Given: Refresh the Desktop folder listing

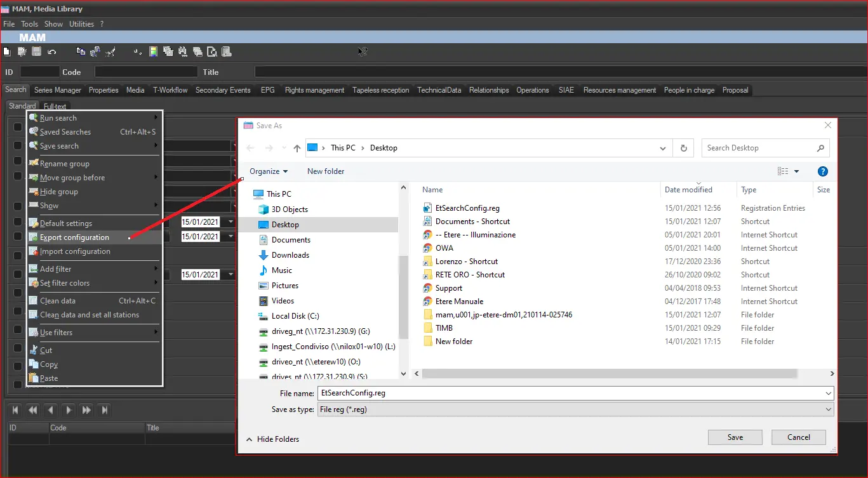Looking at the screenshot, I should point(683,148).
